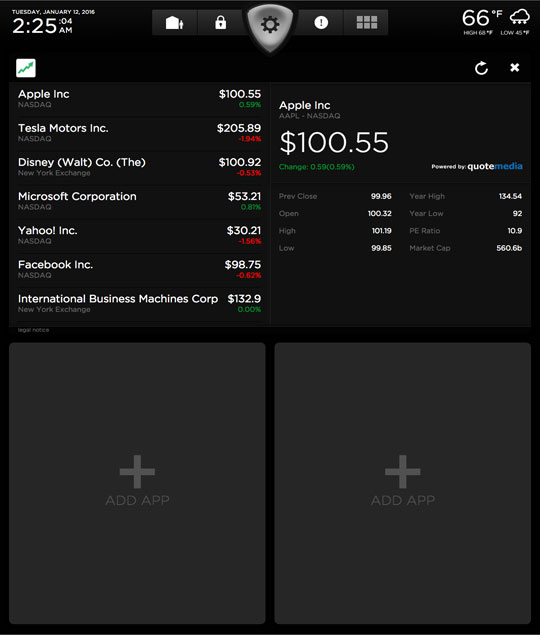Click the Change: 0.59(0.59%) text

pyautogui.click(x=317, y=167)
